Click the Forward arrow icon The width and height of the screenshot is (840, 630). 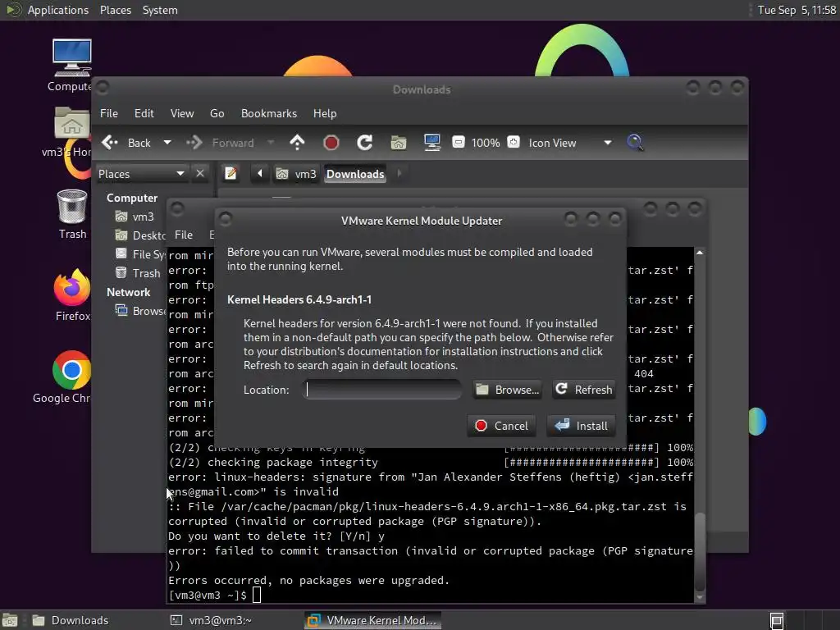click(194, 143)
